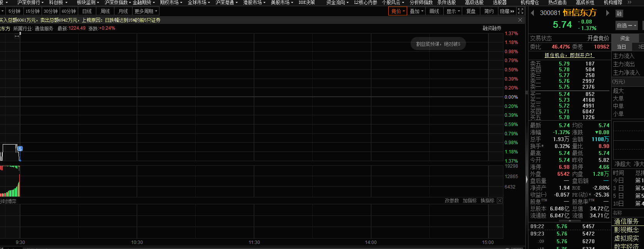This screenshot has height=249, width=644.
Task: Toggle the 隐藏 panel button
Action: 507,11
